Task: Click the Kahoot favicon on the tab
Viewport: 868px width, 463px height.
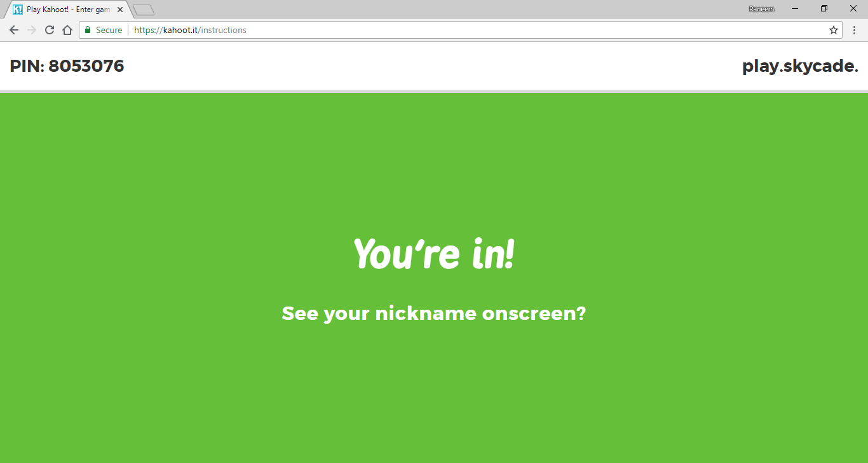Action: [x=18, y=10]
